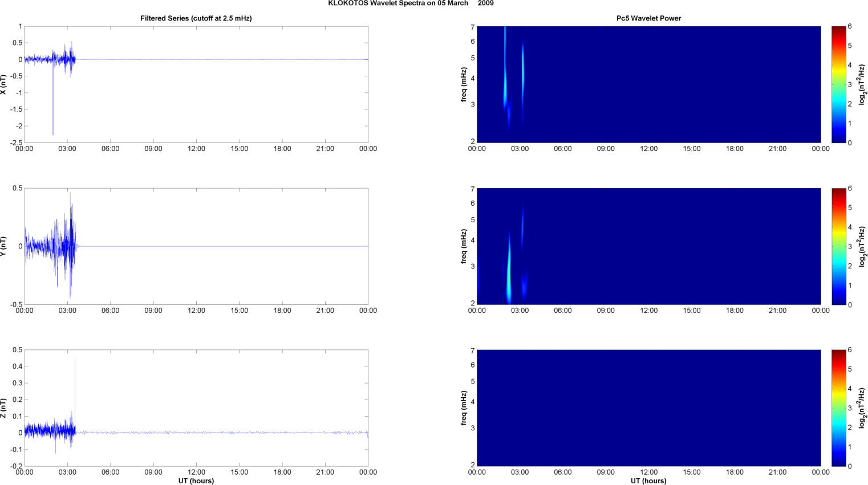Image resolution: width=868 pixels, height=485 pixels.
Task: Click 'UT (hours)' label under the bottom spectrogram
Action: pyautogui.click(x=648, y=481)
